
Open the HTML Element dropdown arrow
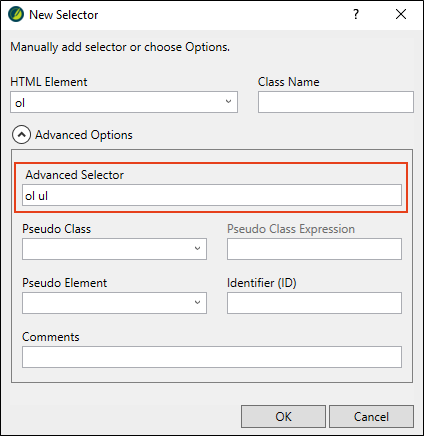(x=228, y=101)
